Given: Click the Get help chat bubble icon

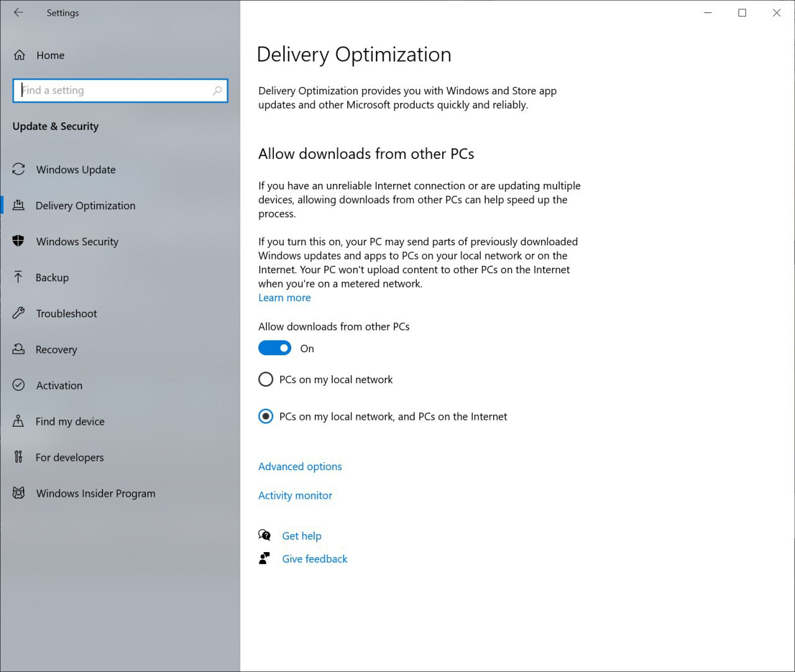Looking at the screenshot, I should [265, 535].
